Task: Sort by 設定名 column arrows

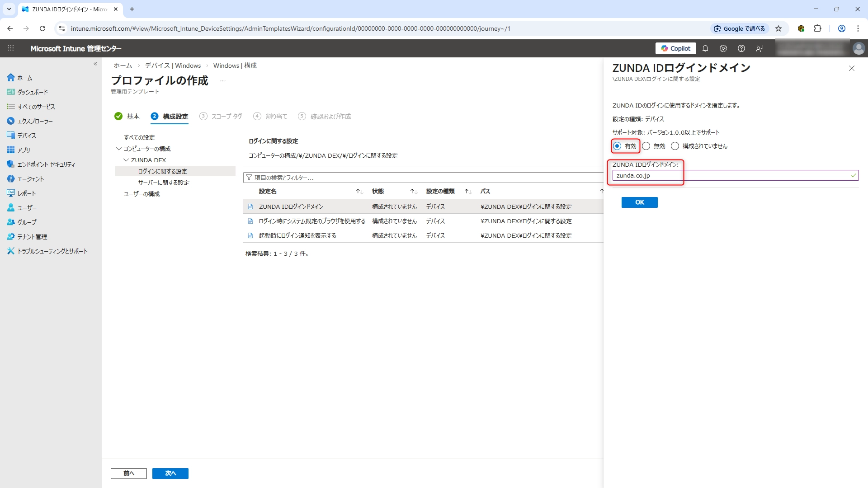Action: click(359, 192)
